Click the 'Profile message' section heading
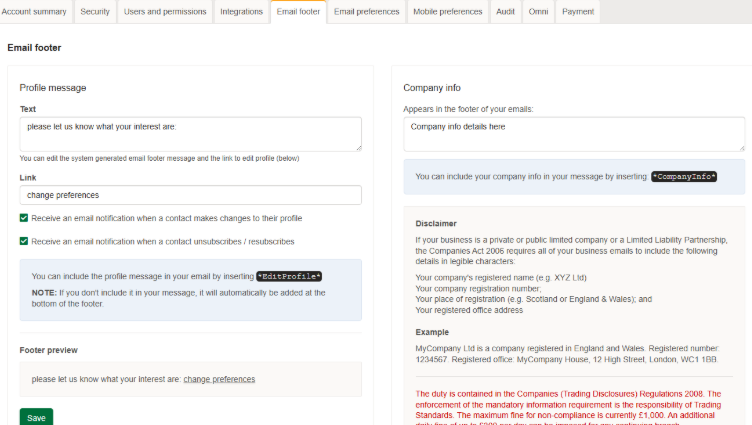 [53, 88]
